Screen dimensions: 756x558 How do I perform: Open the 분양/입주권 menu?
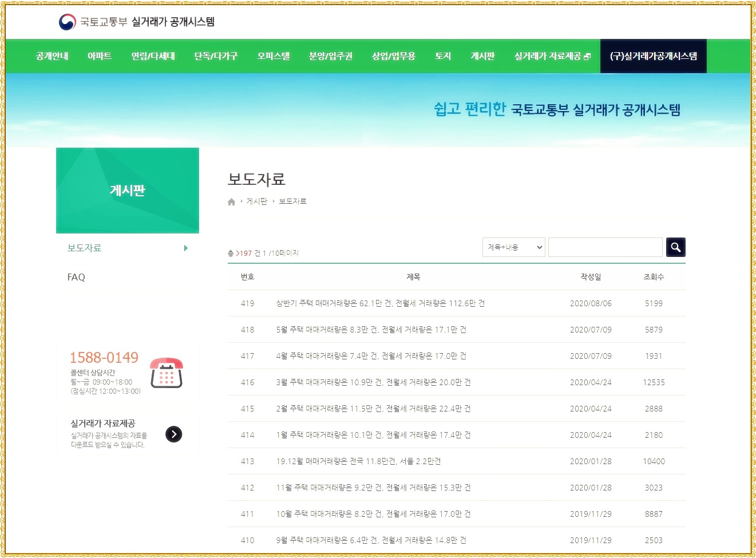pos(331,56)
